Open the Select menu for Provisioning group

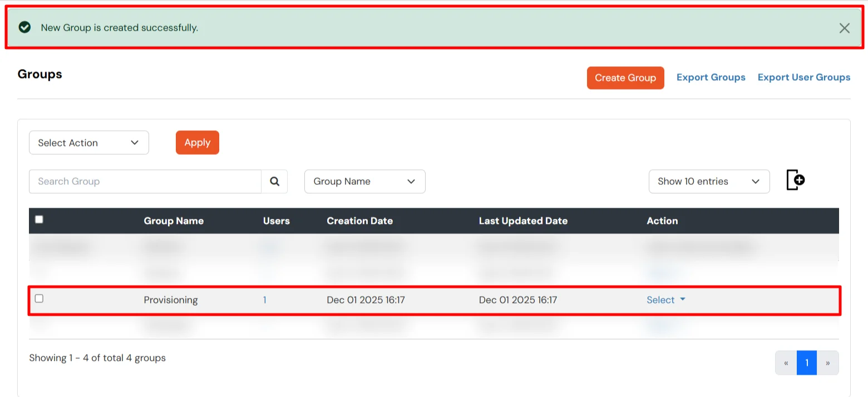click(x=661, y=300)
